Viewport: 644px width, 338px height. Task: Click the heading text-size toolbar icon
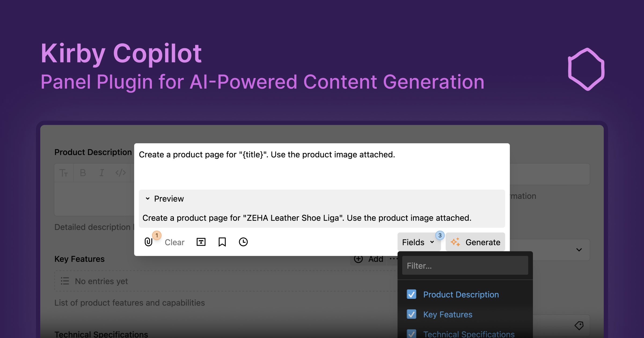(64, 173)
